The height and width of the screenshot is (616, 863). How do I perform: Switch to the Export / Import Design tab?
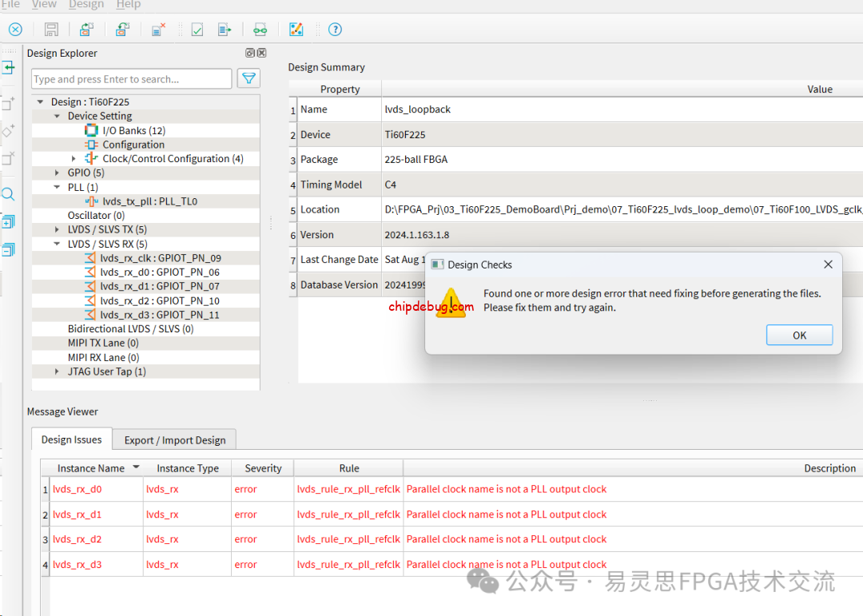(174, 439)
